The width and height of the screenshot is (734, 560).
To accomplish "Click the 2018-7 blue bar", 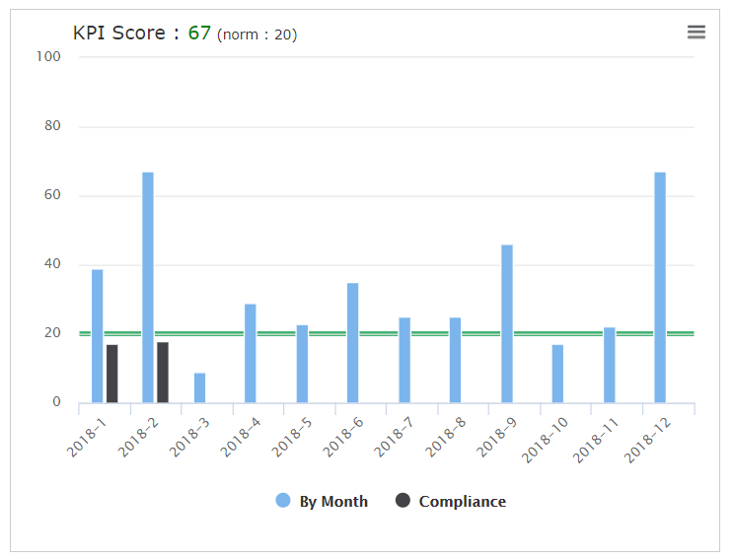I will (x=404, y=360).
